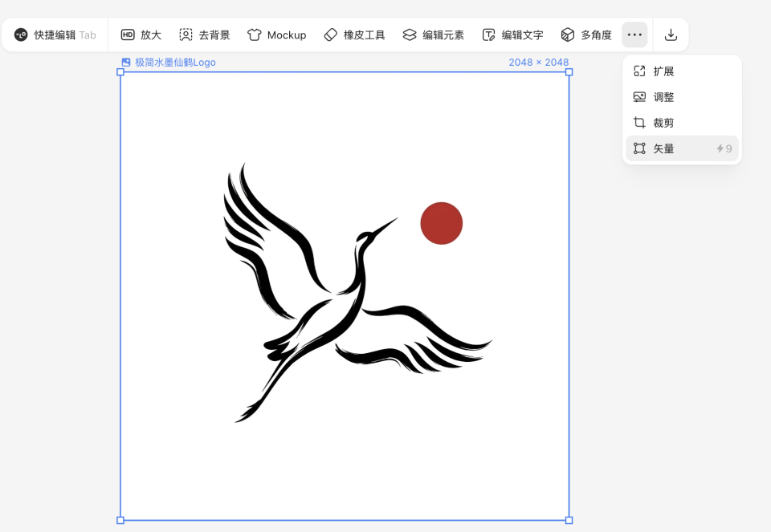
Task: Open the 编辑文字 text editing tool
Action: [512, 35]
